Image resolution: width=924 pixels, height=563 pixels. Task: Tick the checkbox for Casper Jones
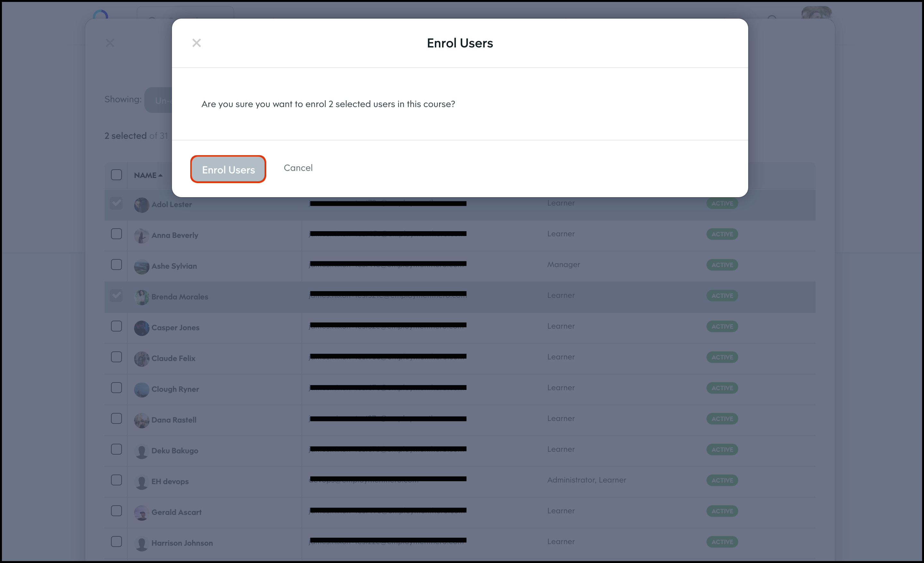click(x=116, y=326)
